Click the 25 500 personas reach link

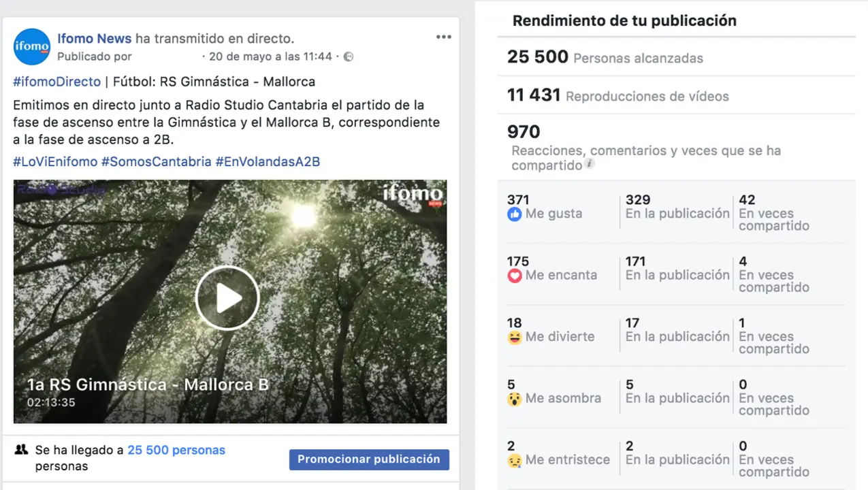coord(176,450)
